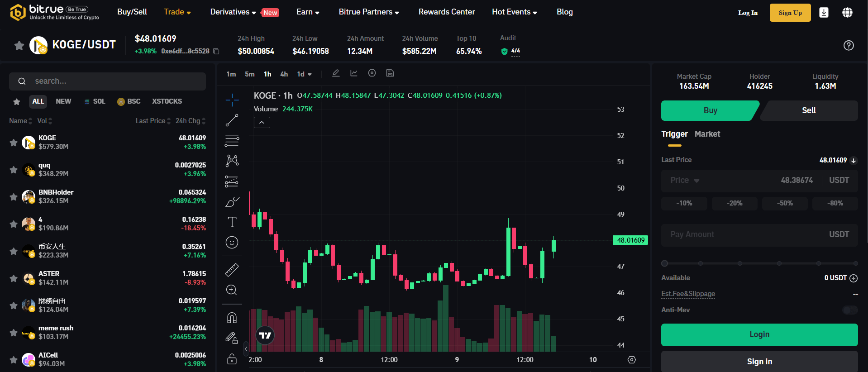
Task: Sort list by 24h Chg
Action: tap(191, 121)
